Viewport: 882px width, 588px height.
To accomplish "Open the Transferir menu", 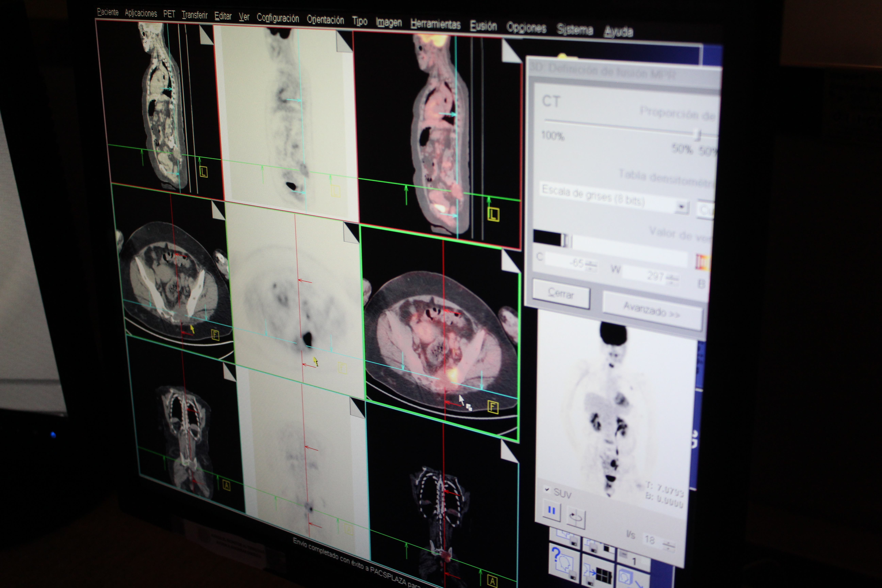I will [x=194, y=15].
